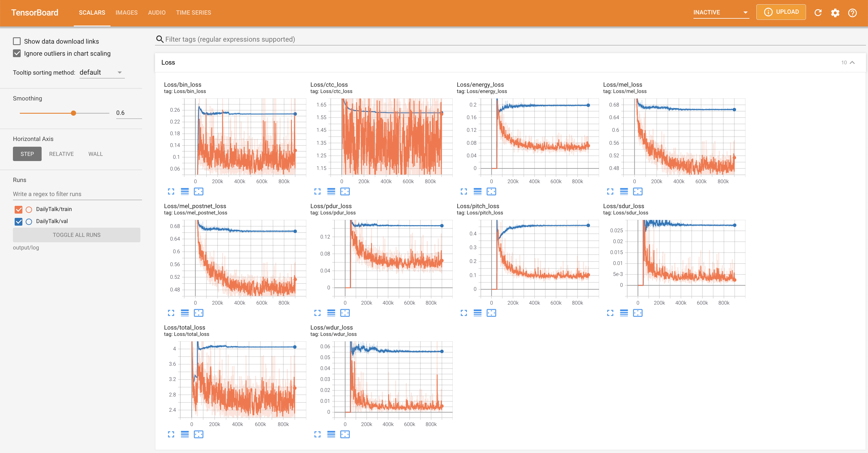The image size is (868, 453).
Task: Enable Show data download links checkbox
Action: pyautogui.click(x=17, y=41)
